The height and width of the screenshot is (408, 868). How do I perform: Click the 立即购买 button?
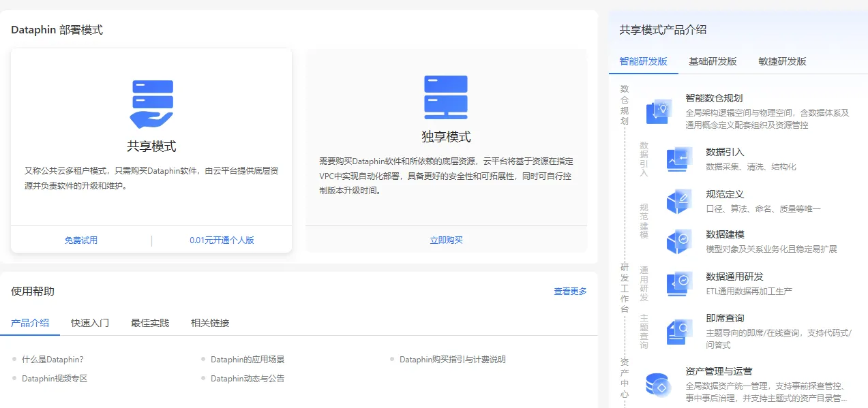pos(446,240)
